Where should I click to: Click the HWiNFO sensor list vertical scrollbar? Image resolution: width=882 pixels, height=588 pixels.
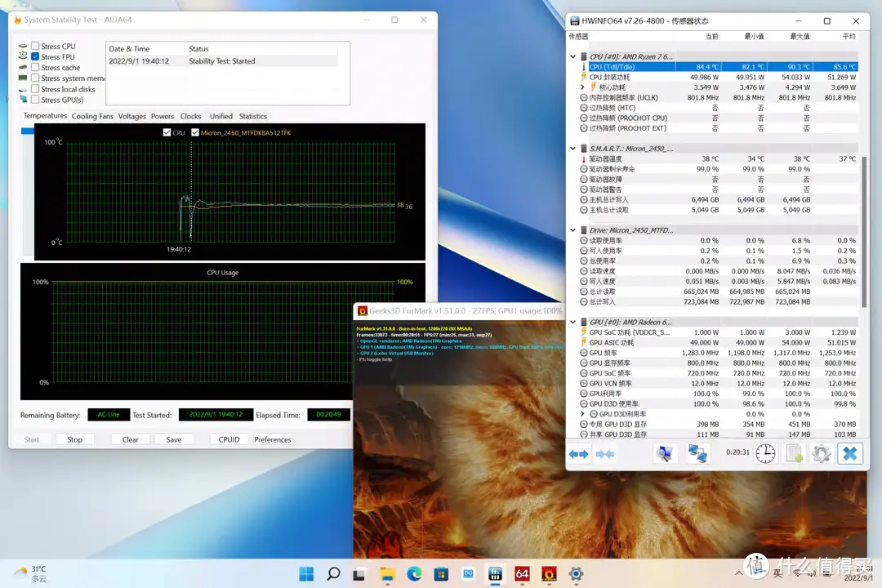[x=864, y=230]
